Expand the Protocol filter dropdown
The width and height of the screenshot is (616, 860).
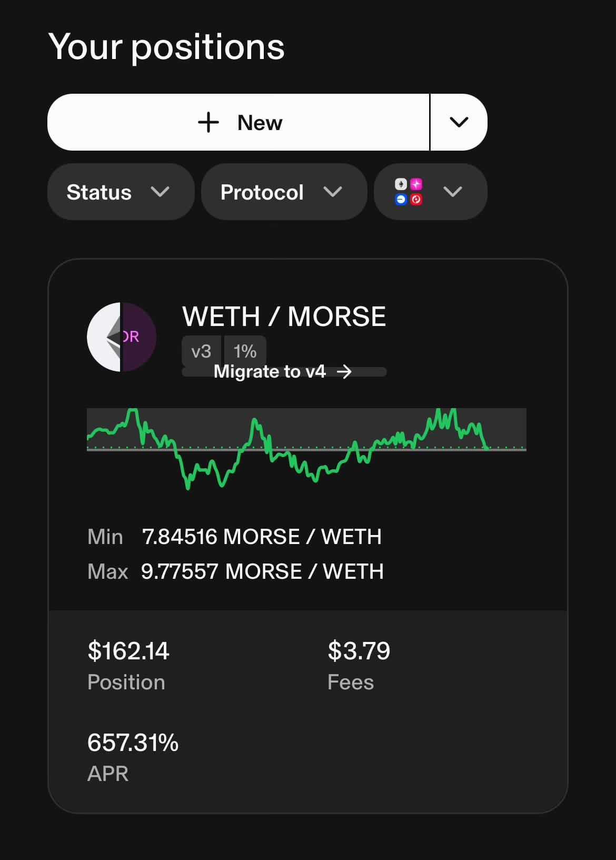point(284,192)
